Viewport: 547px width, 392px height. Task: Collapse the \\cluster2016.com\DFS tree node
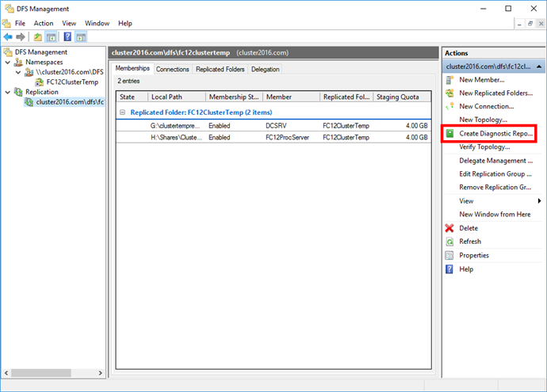pos(18,72)
